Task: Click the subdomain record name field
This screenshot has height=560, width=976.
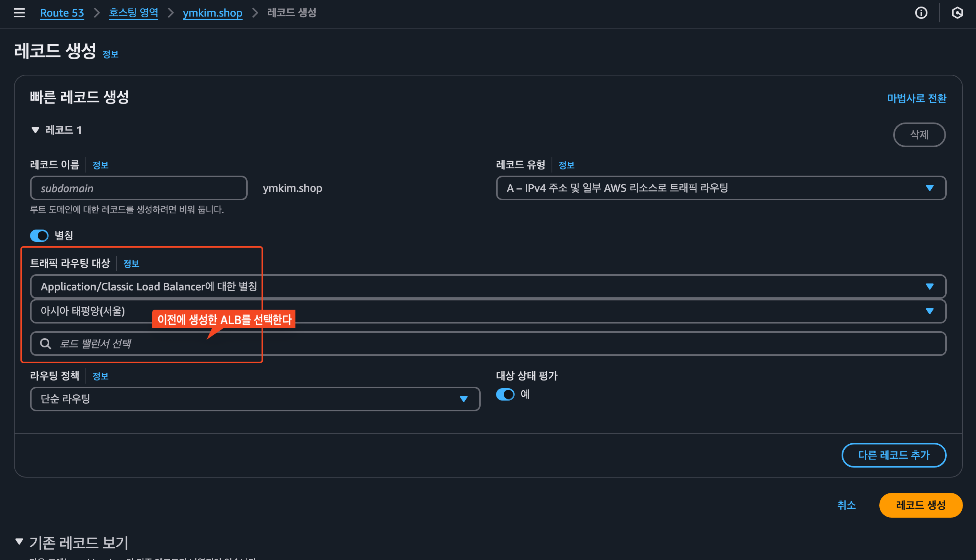Action: click(139, 188)
